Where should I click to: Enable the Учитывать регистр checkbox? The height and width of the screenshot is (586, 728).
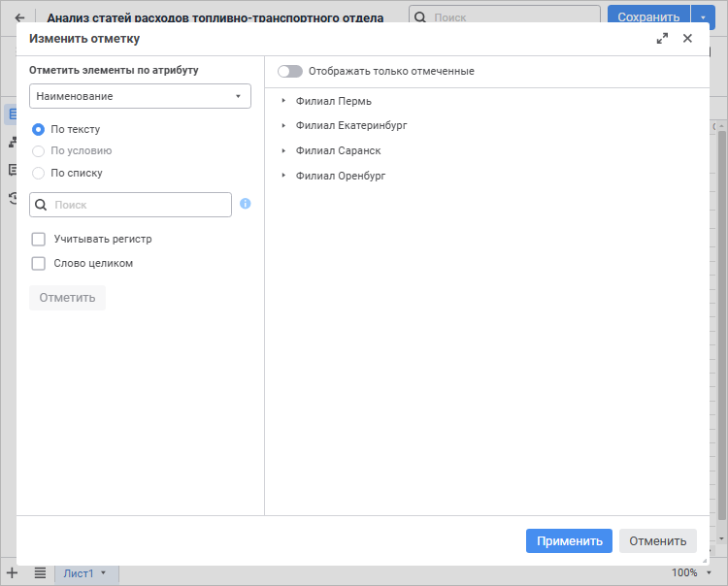point(39,240)
